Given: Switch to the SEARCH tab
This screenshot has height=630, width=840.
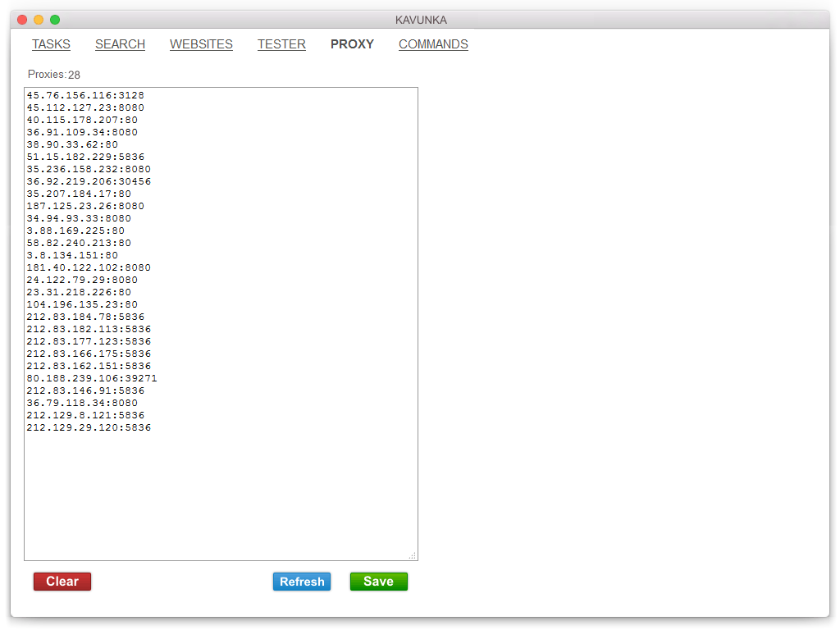Looking at the screenshot, I should pyautogui.click(x=120, y=44).
